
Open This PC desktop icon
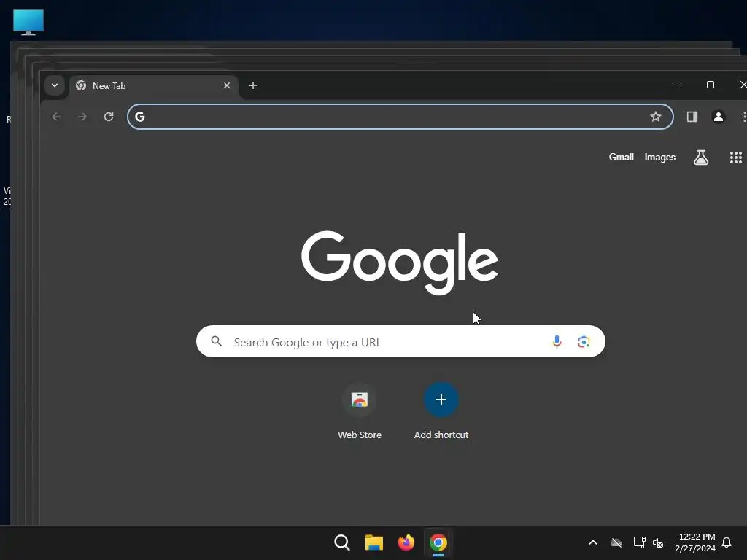[28, 23]
